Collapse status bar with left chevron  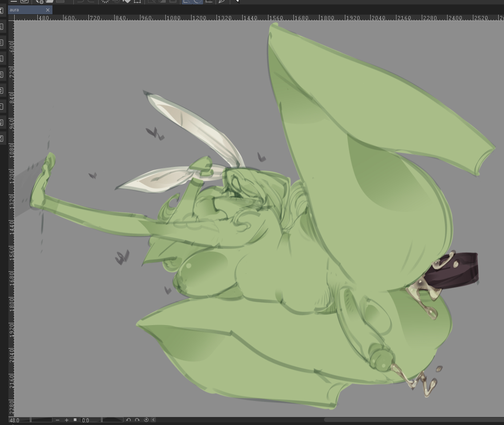tap(153, 420)
